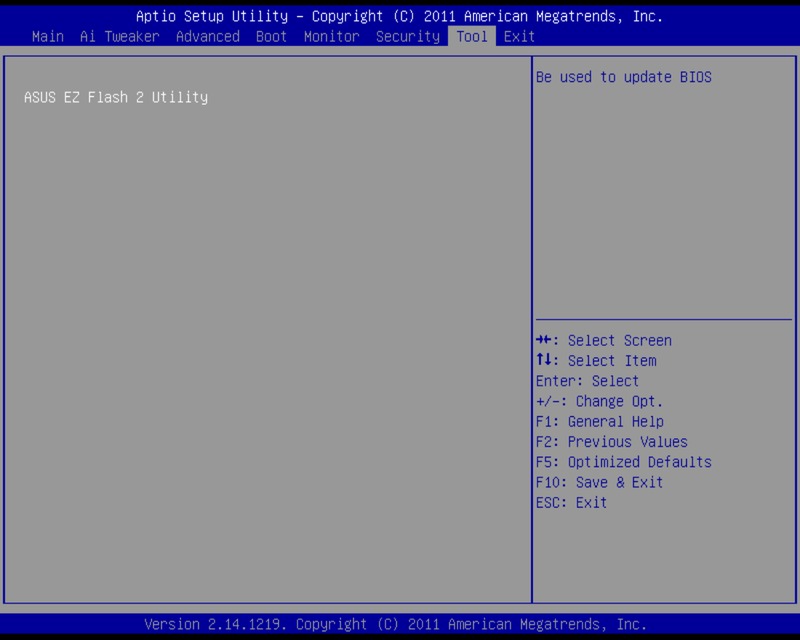Viewport: 800px width, 640px height.
Task: Click the 'F5: Optimized Defaults' line
Action: click(x=623, y=462)
